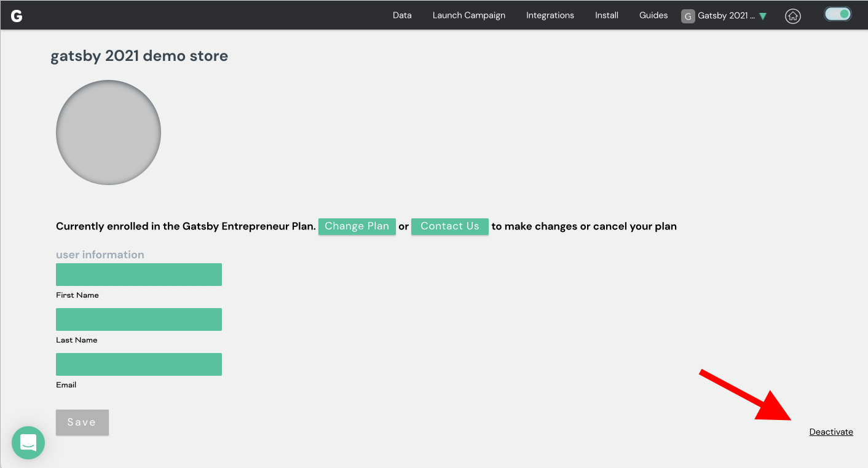The height and width of the screenshot is (468, 868).
Task: Click the 'user information' label
Action: point(100,255)
